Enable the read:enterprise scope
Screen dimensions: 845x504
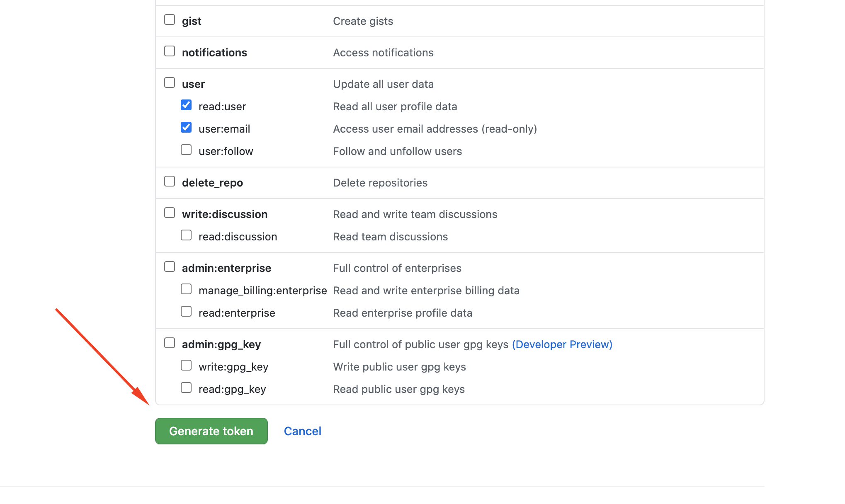[x=186, y=311]
